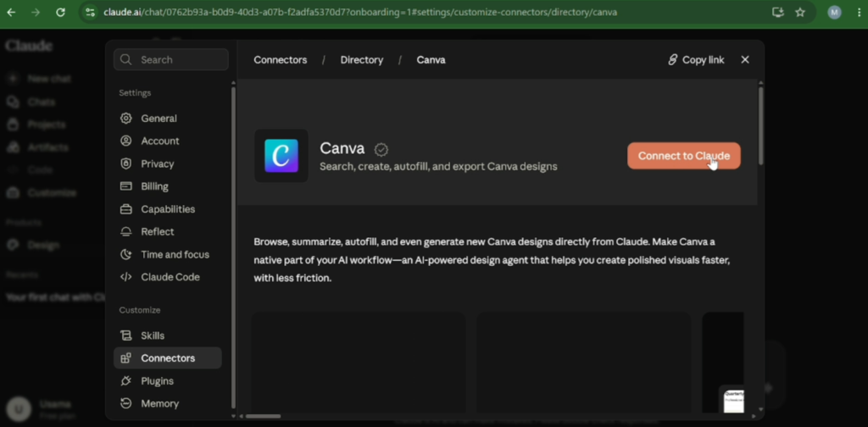Click the browser back arrow
This screenshot has width=868, height=427.
[x=11, y=12]
